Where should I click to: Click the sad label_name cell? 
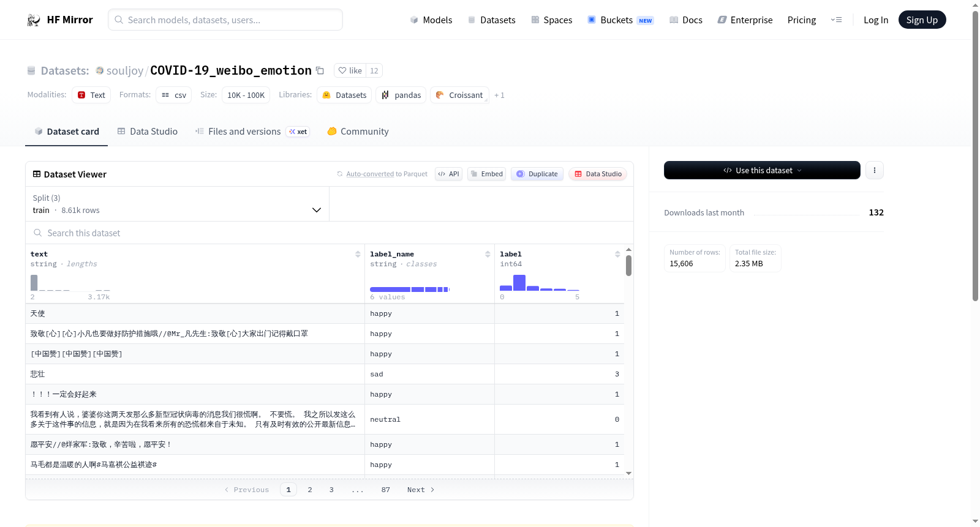(429, 374)
